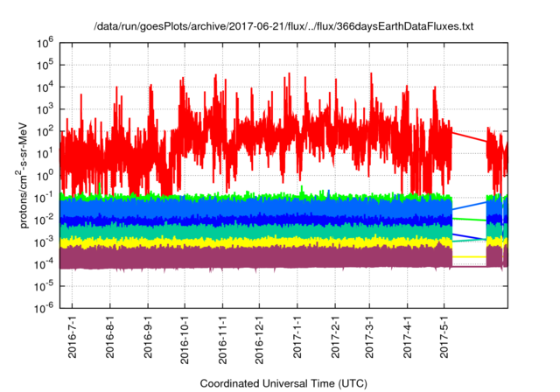Click the 10^-5 y-axis tick label
This screenshot has height=392, width=560.
[x=44, y=286]
